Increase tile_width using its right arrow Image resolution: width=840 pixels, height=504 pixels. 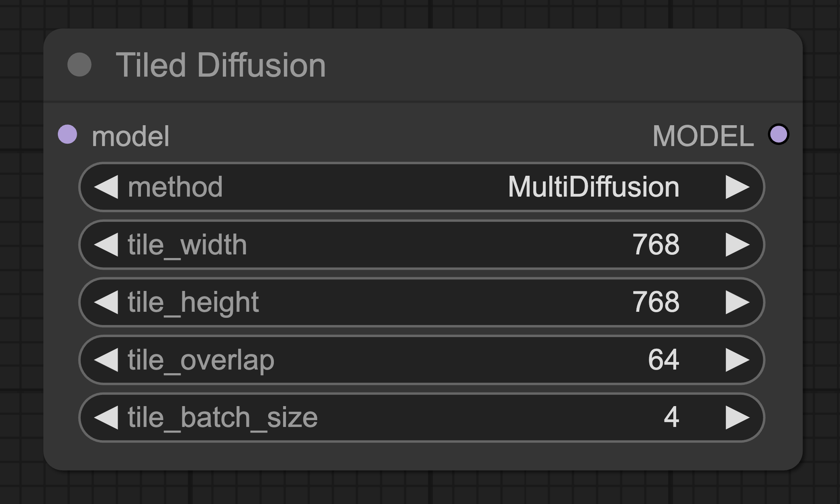[739, 245]
